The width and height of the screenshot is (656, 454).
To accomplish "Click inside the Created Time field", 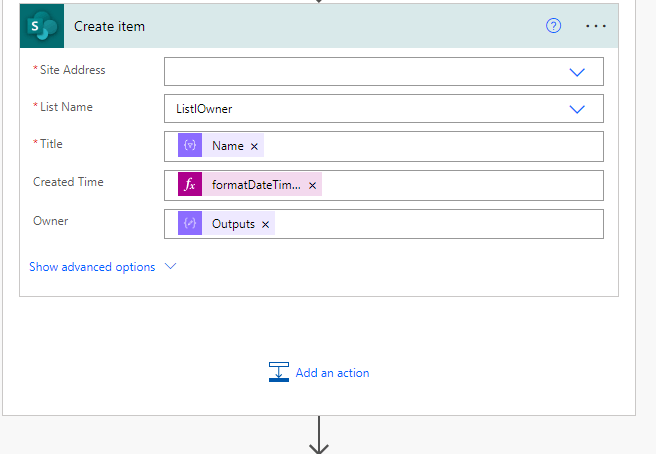I will coord(384,185).
